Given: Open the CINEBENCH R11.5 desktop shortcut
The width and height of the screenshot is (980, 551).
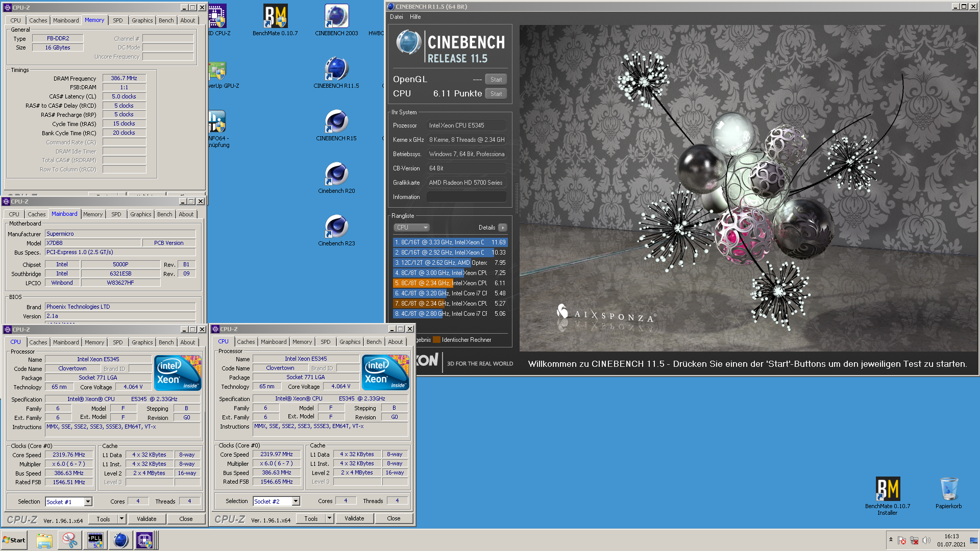Looking at the screenshot, I should pos(336,73).
